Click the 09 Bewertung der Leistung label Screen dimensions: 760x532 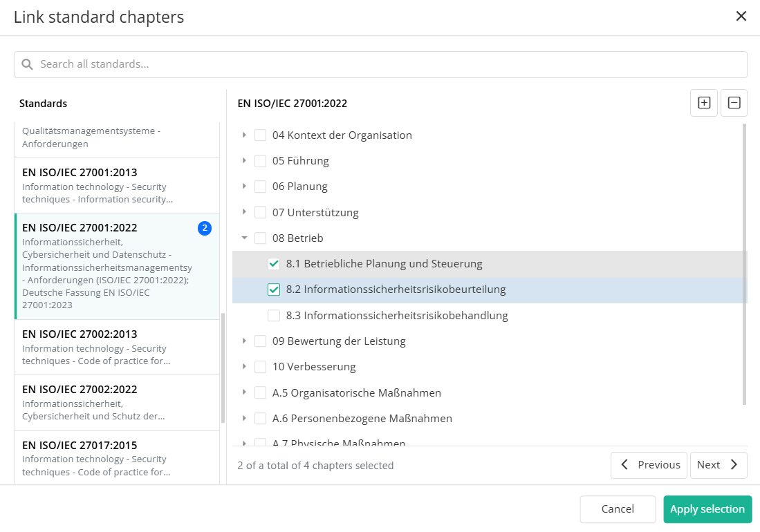click(339, 341)
